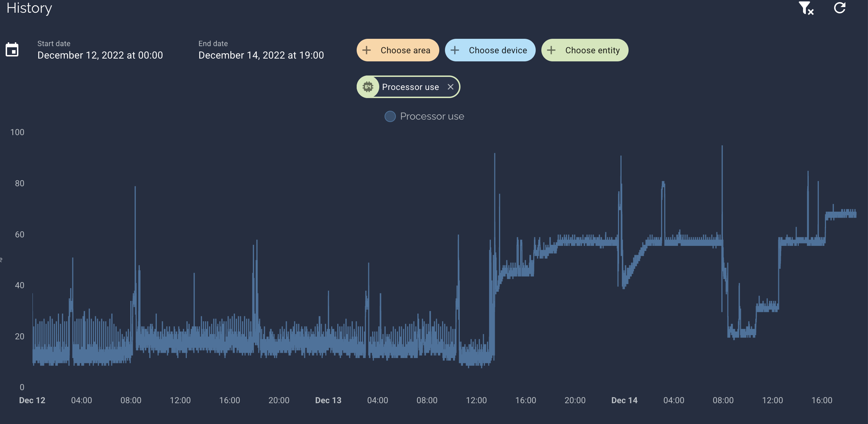Click the refresh icon to reload history data
Screen dimensions: 868x424
coord(840,8)
